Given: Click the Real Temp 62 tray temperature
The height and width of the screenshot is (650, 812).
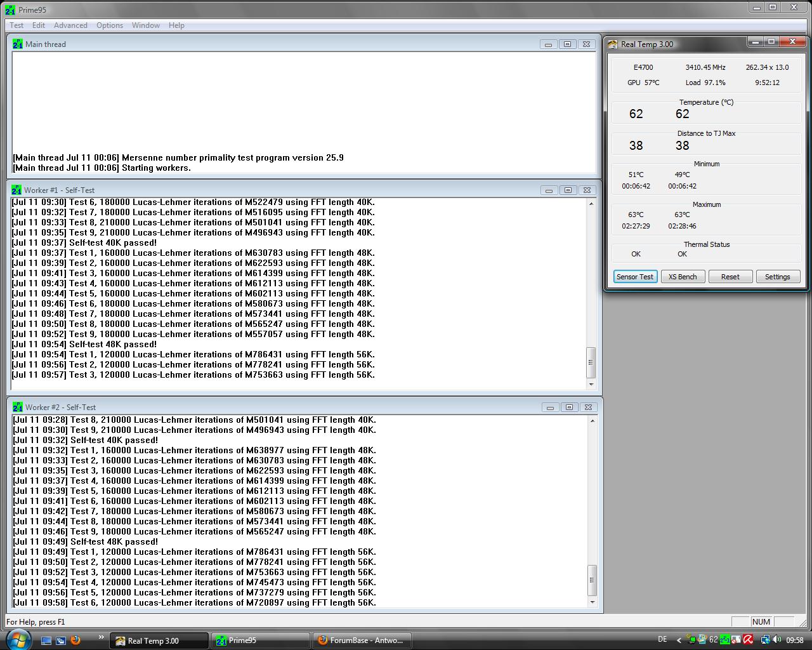Looking at the screenshot, I should click(x=713, y=640).
